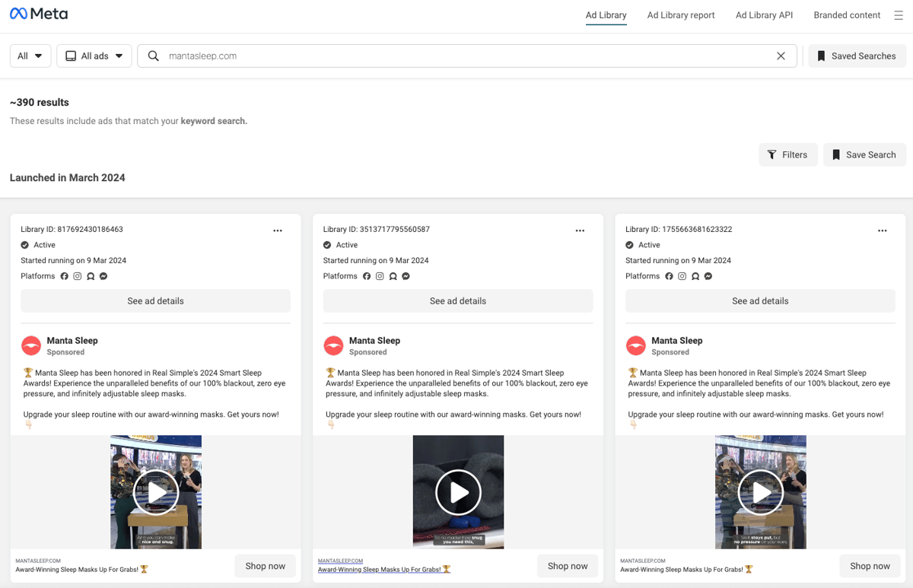See ad details for ad 817692430186463
This screenshot has height=588, width=913.
(155, 301)
